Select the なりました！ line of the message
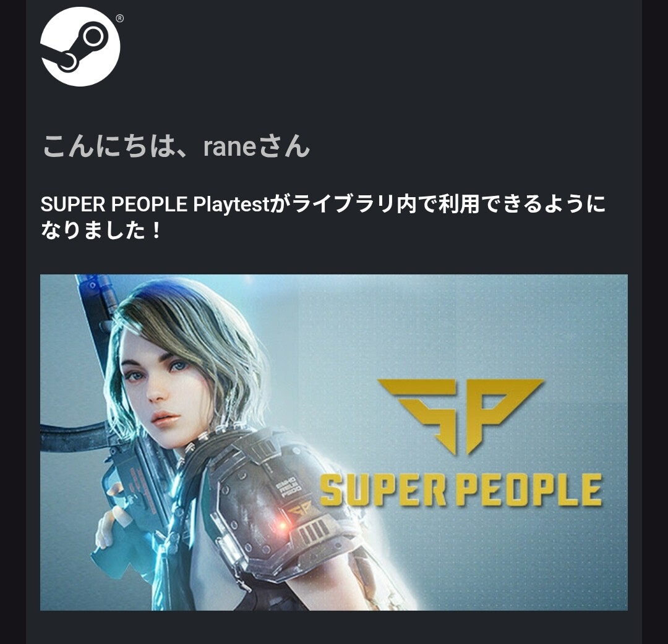Screen dimensions: 668x644 (101, 231)
